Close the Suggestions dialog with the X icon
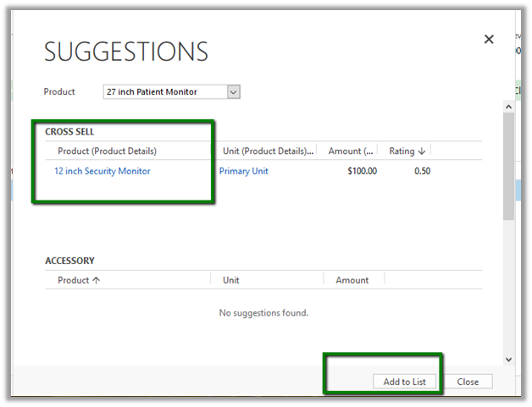The height and width of the screenshot is (407, 532). point(488,39)
